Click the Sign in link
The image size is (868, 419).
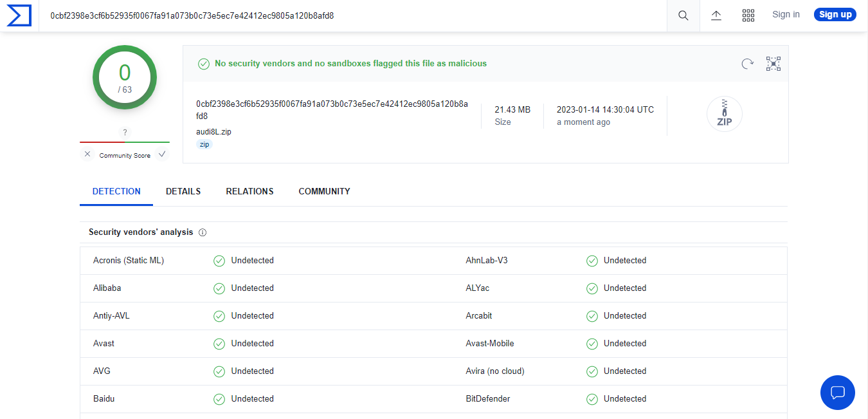786,14
